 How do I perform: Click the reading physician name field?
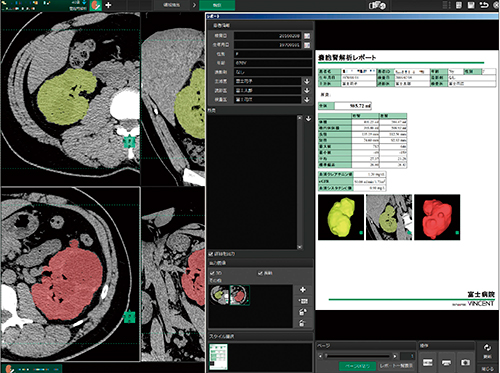click(x=268, y=90)
